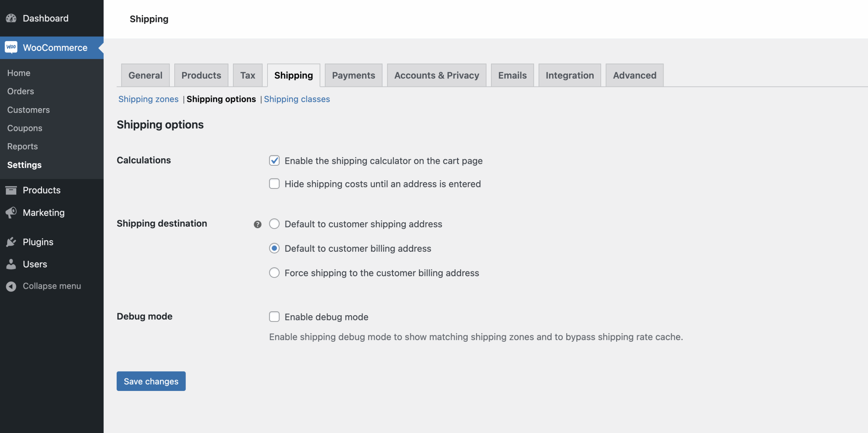The width and height of the screenshot is (868, 433).
Task: Enable Hide shipping costs until address entered
Action: [x=274, y=184]
